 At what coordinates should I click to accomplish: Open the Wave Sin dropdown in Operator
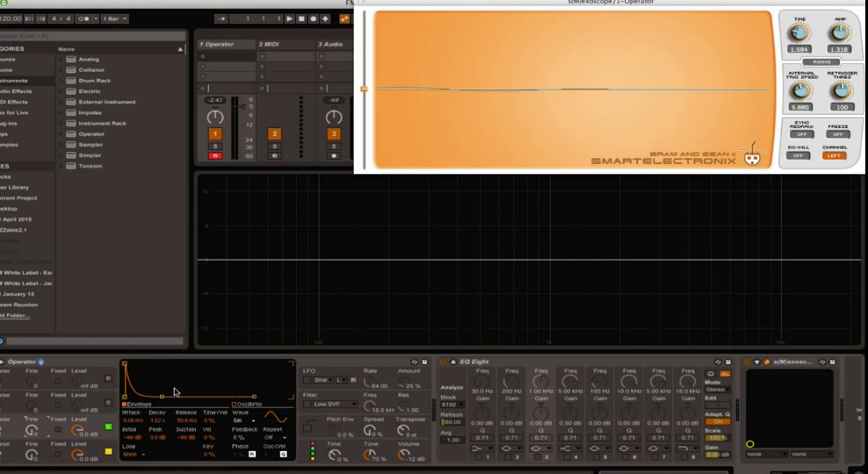(244, 421)
